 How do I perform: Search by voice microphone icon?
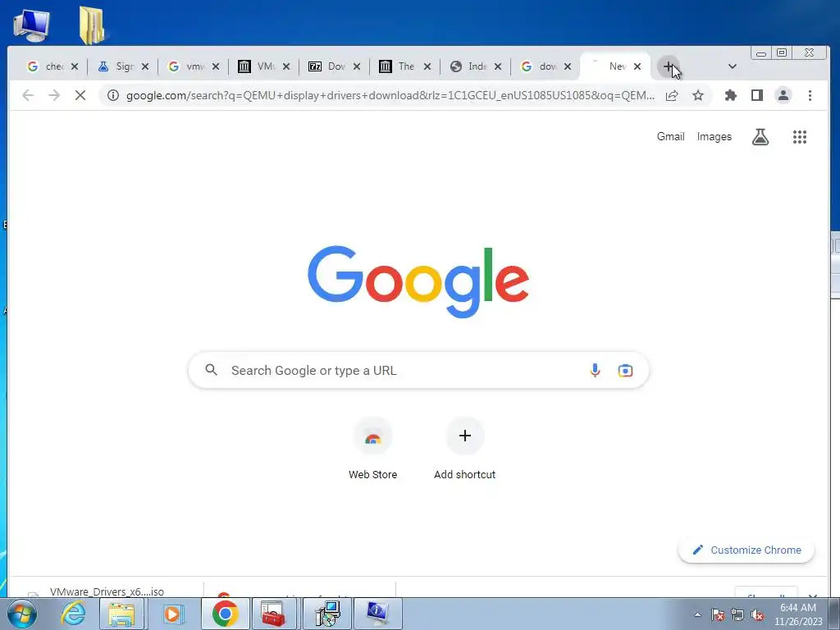pos(595,370)
